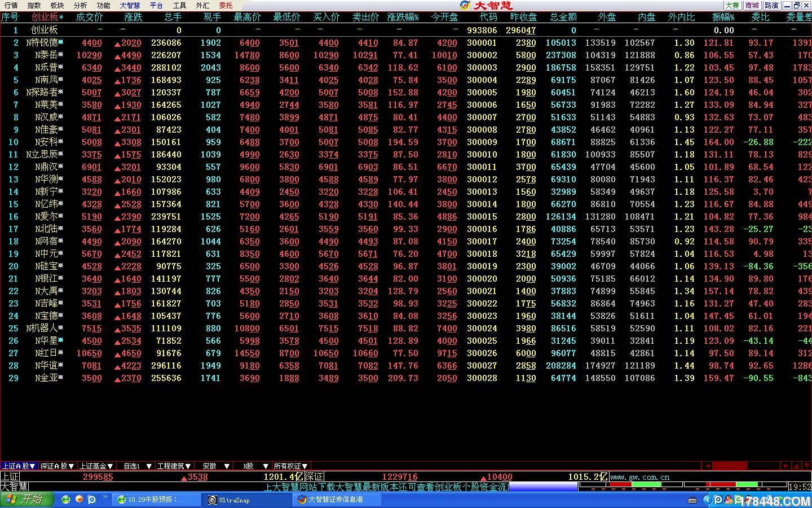
Task: Click the keyboard icon in system tray
Action: coord(692,500)
